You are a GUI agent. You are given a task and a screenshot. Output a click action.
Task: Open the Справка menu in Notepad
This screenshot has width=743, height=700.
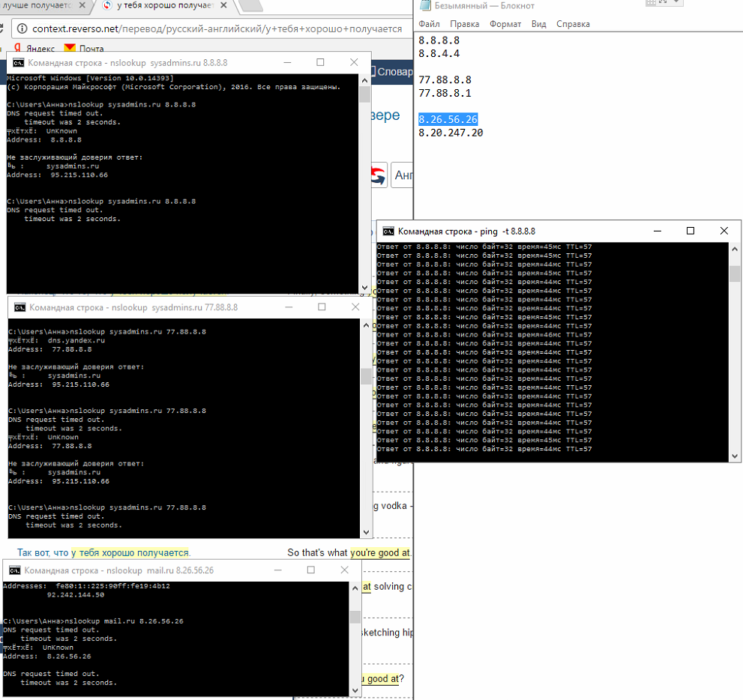pyautogui.click(x=573, y=24)
